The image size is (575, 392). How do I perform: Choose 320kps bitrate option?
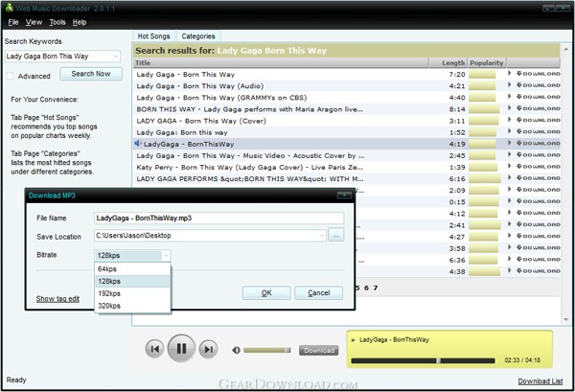[x=132, y=306]
